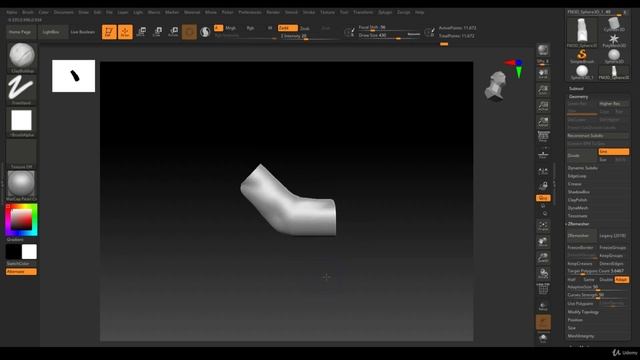Screen dimensions: 640x360
Task: Toggle Live Boolean
Action: (82, 32)
